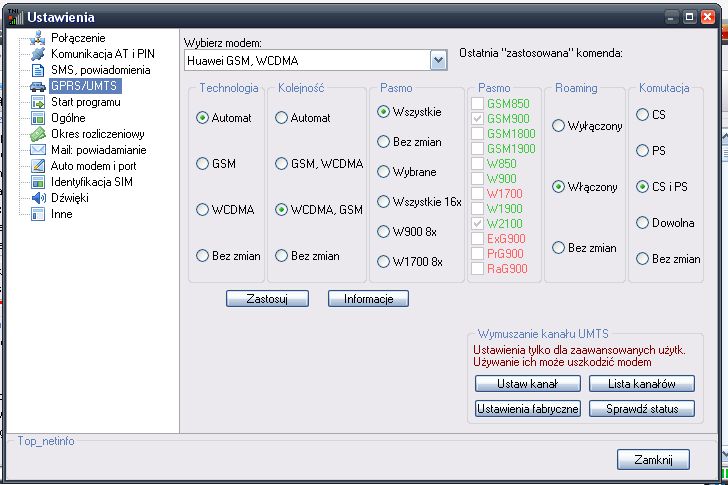Click the Komunikacja AT i PIN icon
Screen dimensions: 728x485
pyautogui.click(x=38, y=54)
